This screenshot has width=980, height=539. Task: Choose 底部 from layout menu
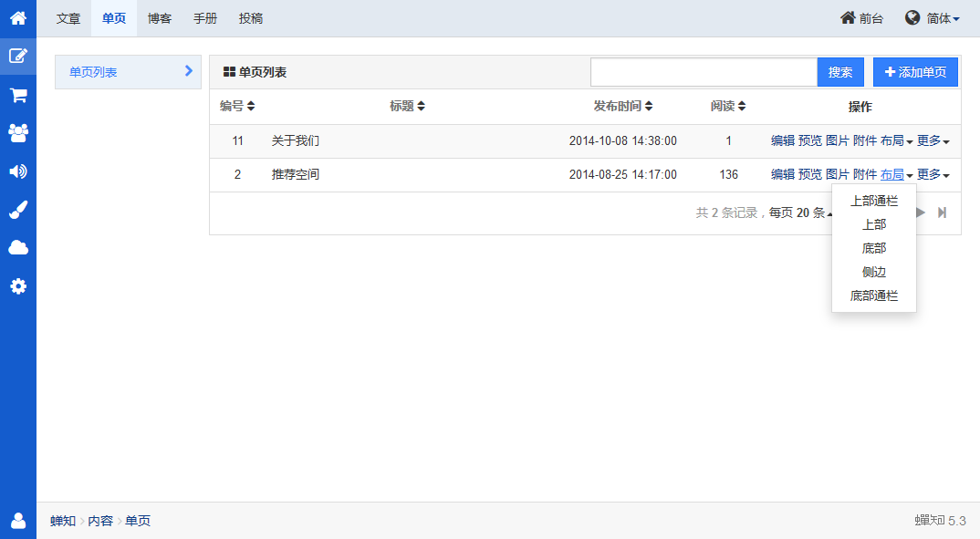click(x=874, y=248)
